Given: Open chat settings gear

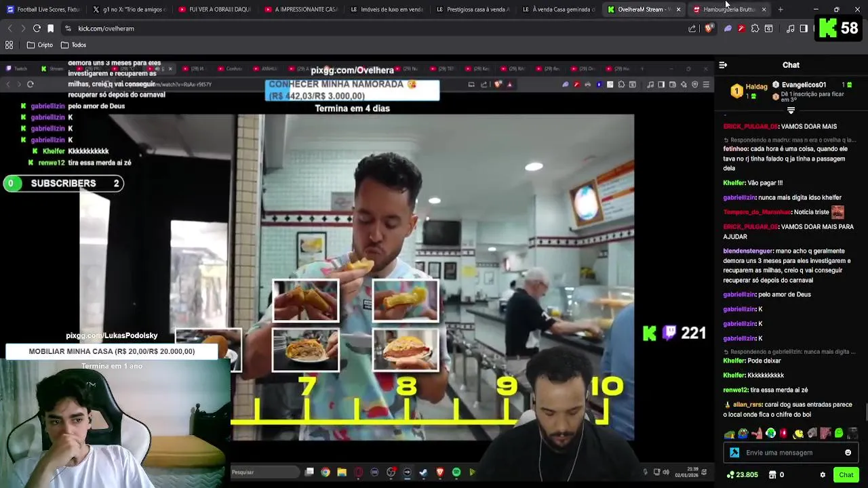Looking at the screenshot, I should (823, 475).
